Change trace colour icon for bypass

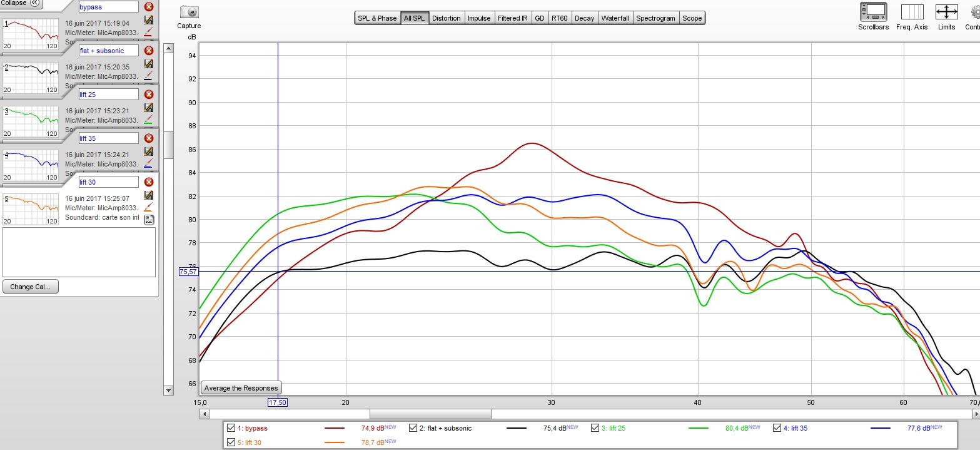[x=149, y=32]
